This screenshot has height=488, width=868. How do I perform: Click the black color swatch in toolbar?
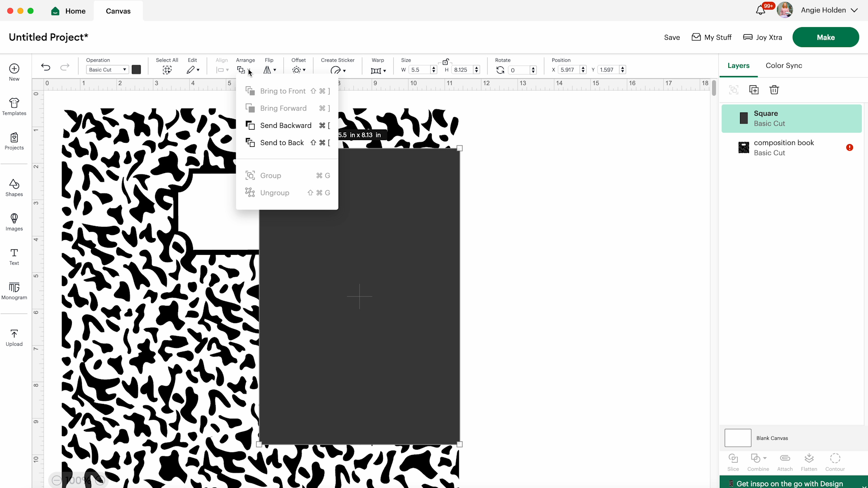(x=136, y=70)
